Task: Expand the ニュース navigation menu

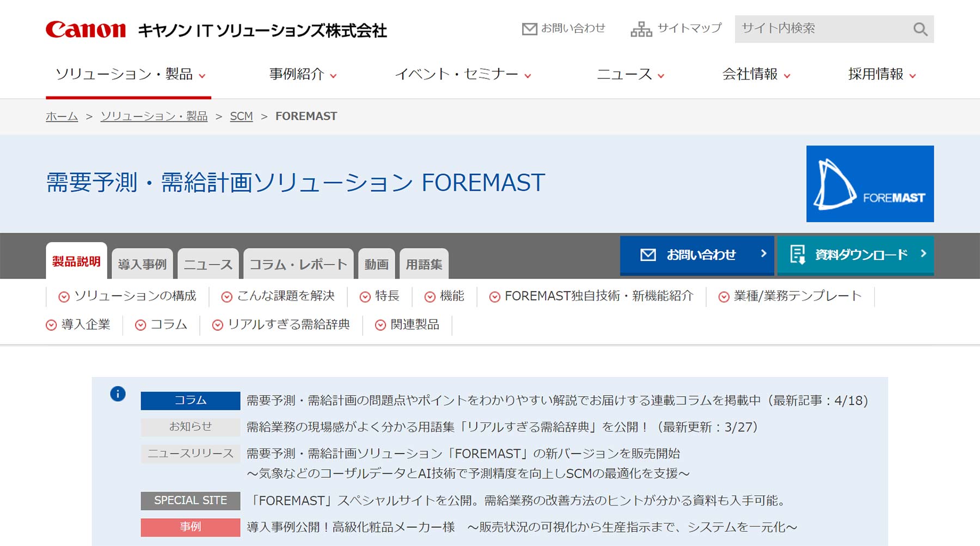Action: (630, 74)
